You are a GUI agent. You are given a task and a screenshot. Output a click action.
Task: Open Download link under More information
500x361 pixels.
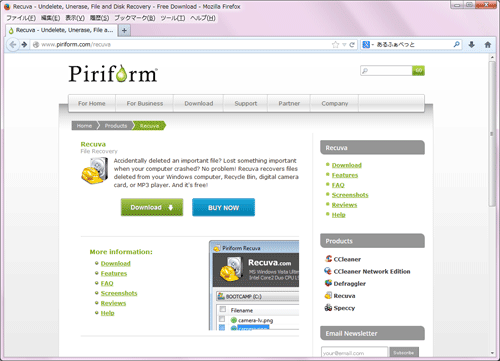click(x=116, y=263)
